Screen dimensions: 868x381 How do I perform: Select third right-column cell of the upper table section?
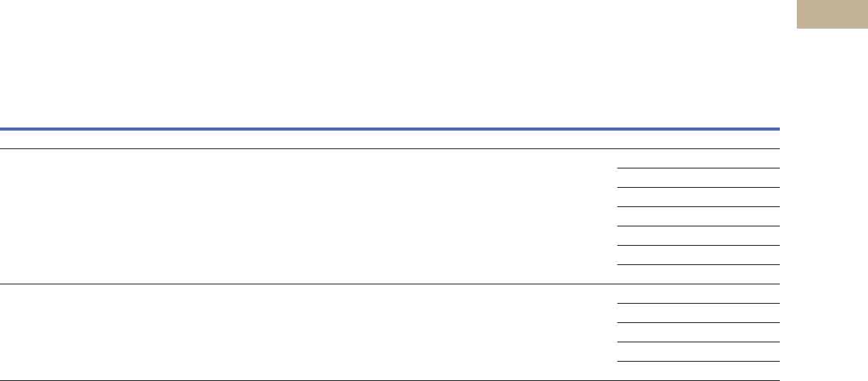click(699, 197)
